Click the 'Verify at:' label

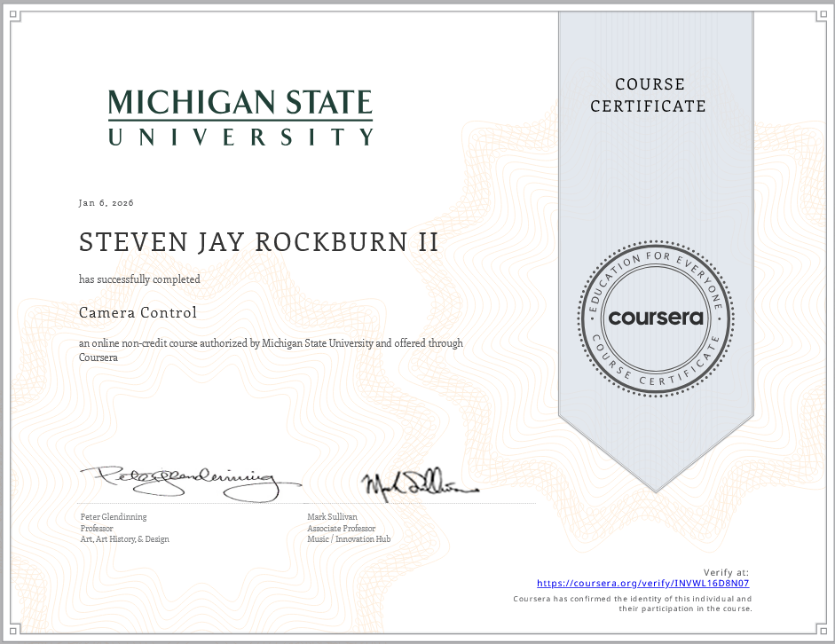(726, 573)
